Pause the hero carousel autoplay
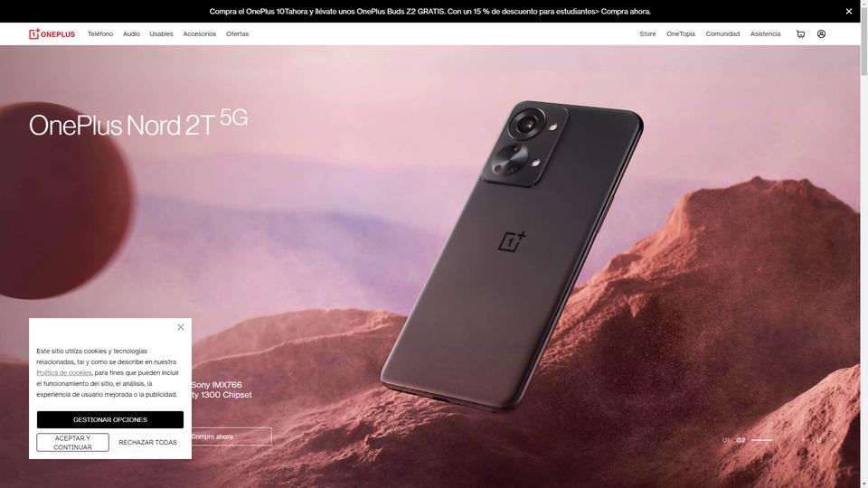 819,440
